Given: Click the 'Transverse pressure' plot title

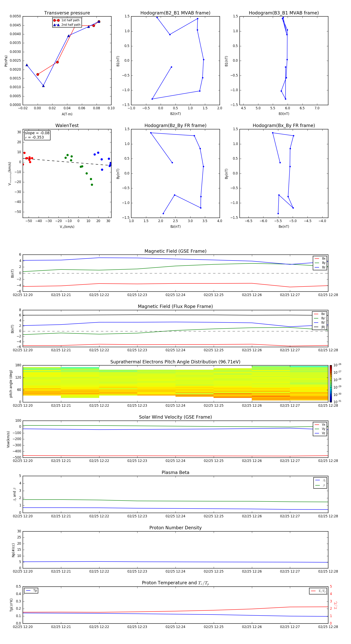Looking at the screenshot, I should click(x=67, y=13).
